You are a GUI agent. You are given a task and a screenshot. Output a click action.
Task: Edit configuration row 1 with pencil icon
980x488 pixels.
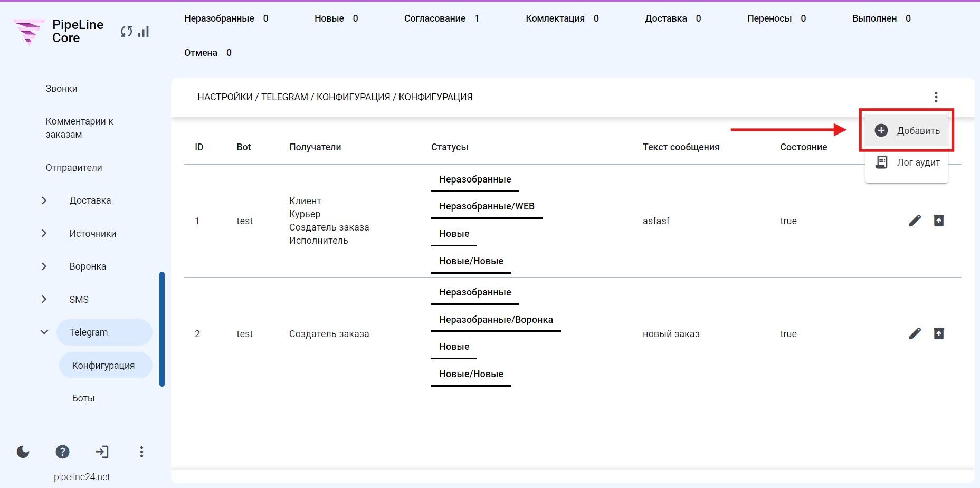click(915, 221)
